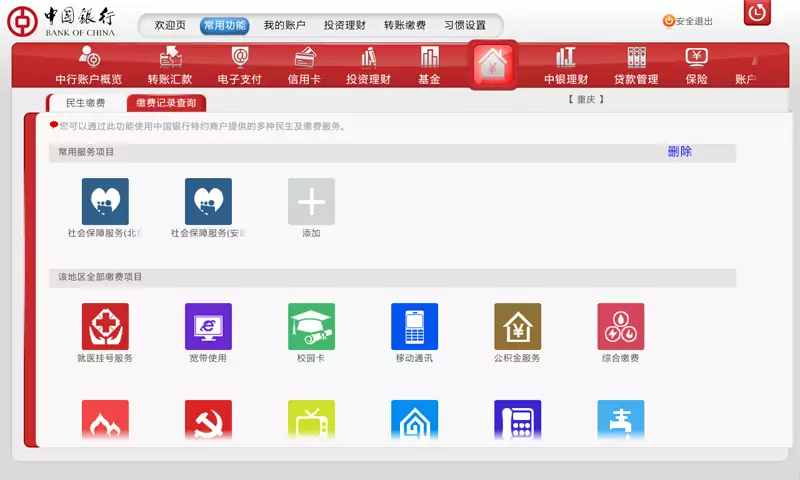Open the second 社会保障服务 (安徽) shortcut
Viewport: 800px width, 480px height.
pos(208,202)
